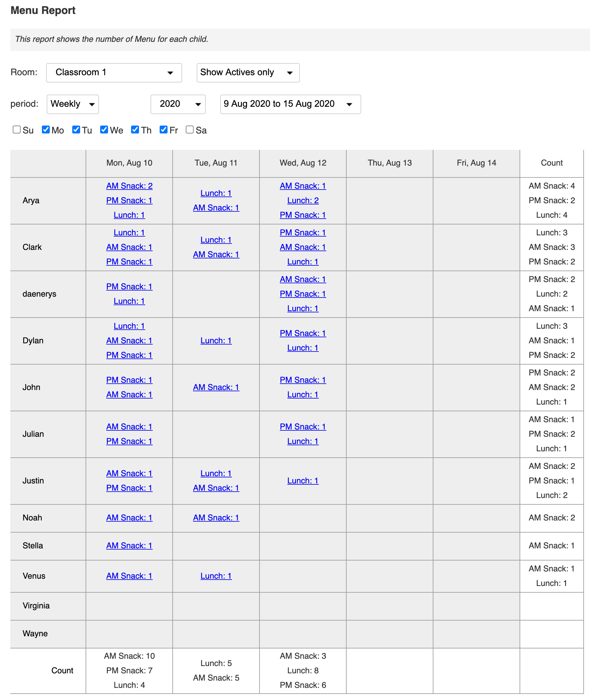The image size is (590, 700).
Task: Click Venus' Tuesday Lunch: 1 link
Action: (216, 576)
